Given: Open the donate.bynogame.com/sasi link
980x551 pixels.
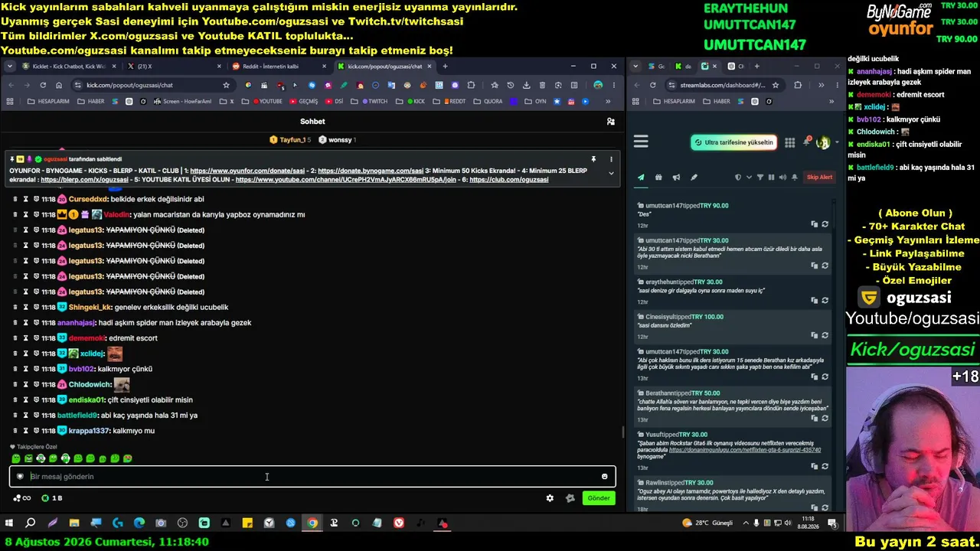Looking at the screenshot, I should pyautogui.click(x=371, y=171).
